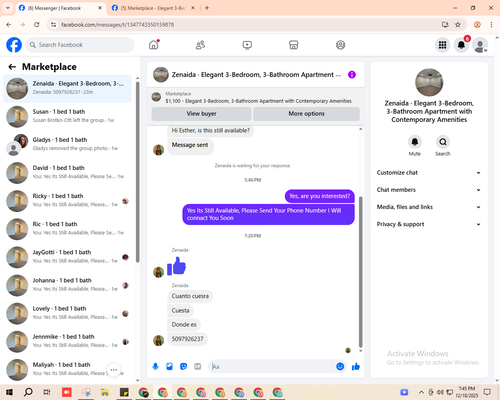Click the chat messages scrollbar

[x=360, y=272]
